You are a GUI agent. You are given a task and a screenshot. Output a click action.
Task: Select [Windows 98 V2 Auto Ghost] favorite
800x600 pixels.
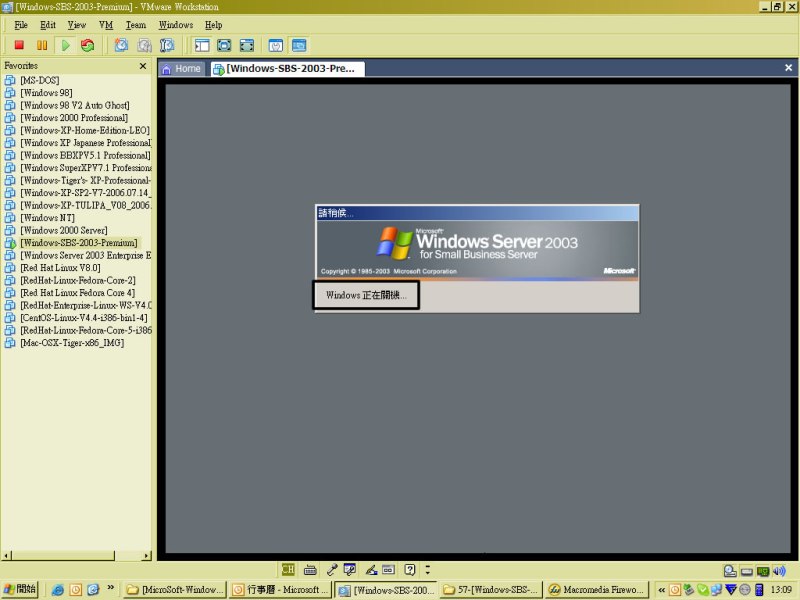pos(75,105)
